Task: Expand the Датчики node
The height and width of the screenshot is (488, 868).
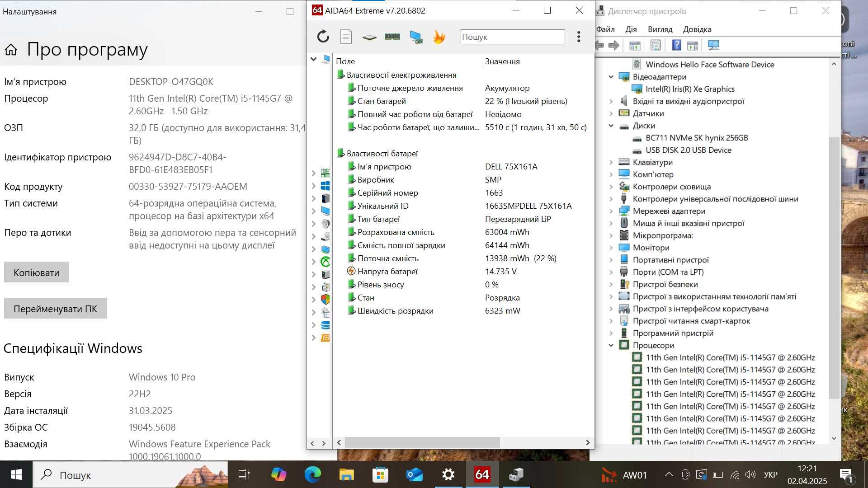Action: coord(611,113)
